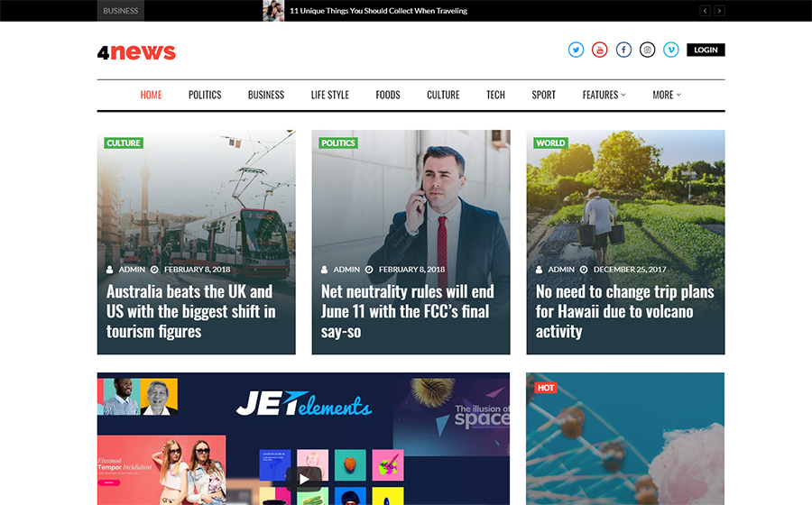Screen dimensions: 812x505
Task: Click ADMIN author on Net neutrality article
Action: coord(346,270)
